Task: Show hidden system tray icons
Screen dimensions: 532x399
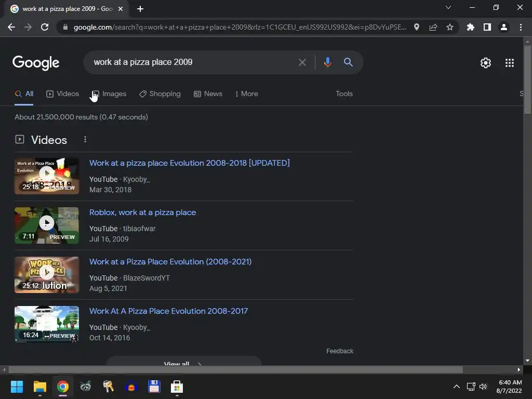Action: pyautogui.click(x=457, y=387)
